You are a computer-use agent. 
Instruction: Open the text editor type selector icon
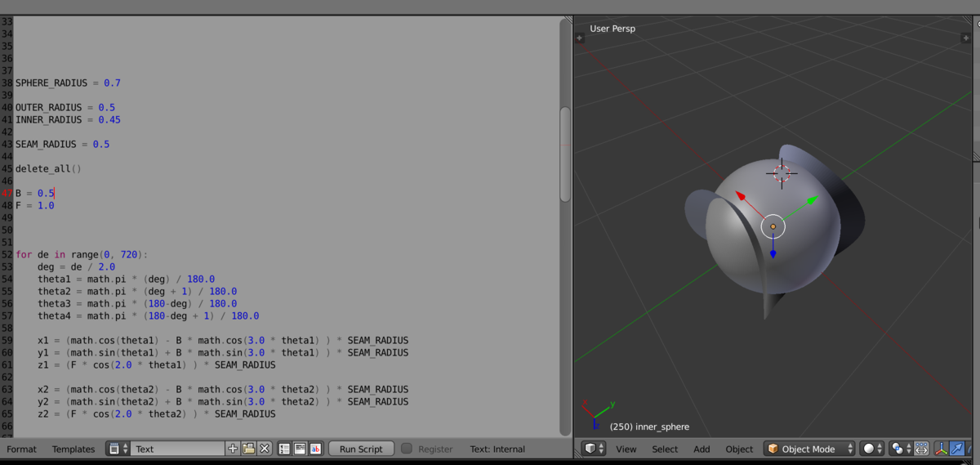pyautogui.click(x=118, y=449)
